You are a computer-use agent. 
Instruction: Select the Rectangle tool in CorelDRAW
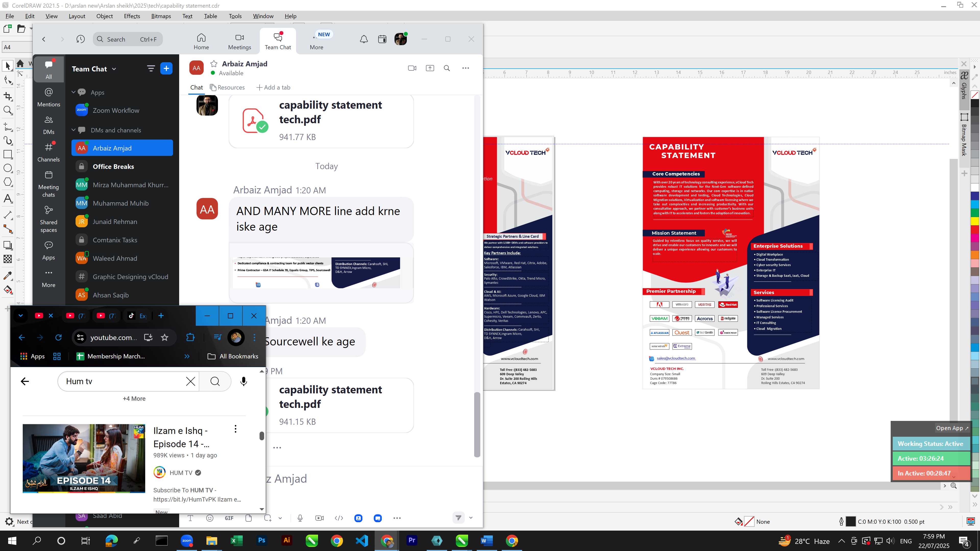pyautogui.click(x=8, y=154)
